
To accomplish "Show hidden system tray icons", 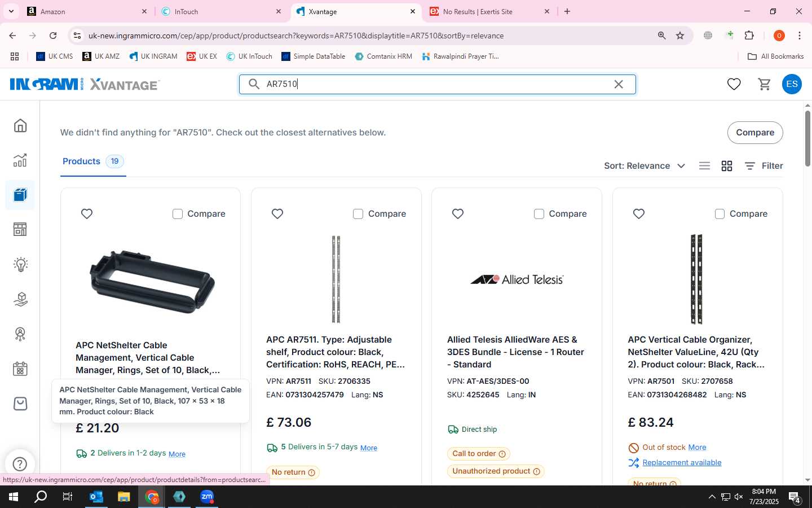I will (x=712, y=497).
